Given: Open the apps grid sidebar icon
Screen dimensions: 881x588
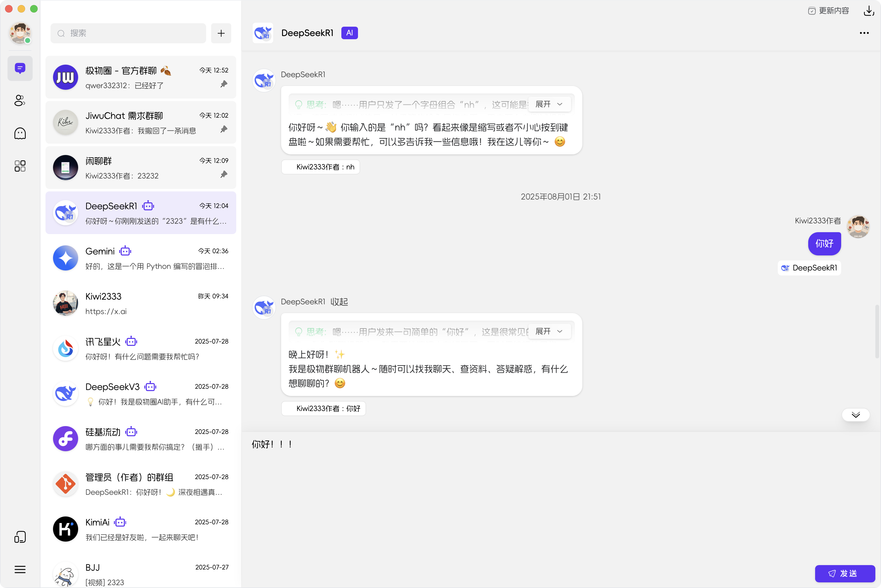Looking at the screenshot, I should [x=20, y=166].
